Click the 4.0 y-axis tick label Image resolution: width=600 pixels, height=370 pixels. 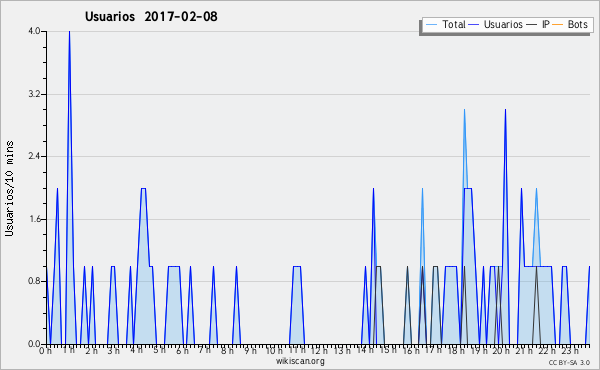click(34, 31)
